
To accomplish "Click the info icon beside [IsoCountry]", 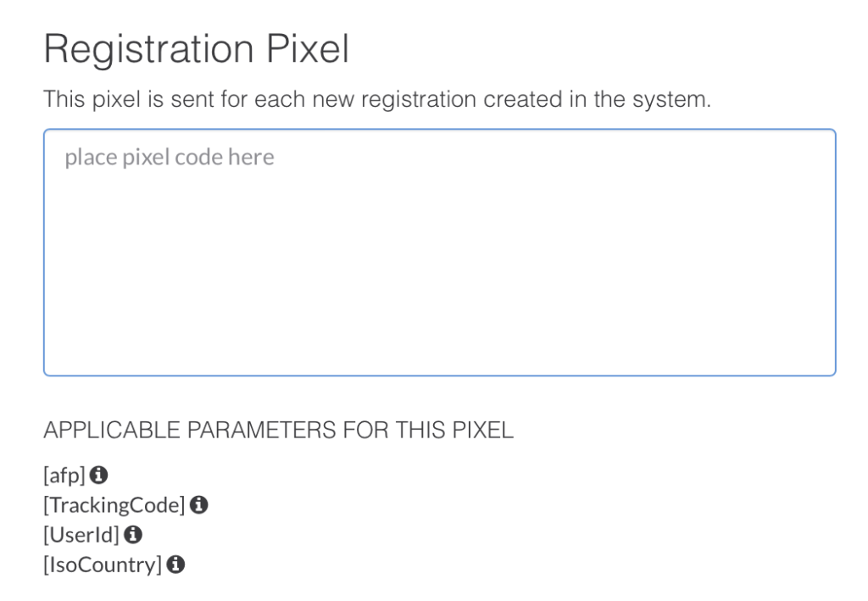I will (x=175, y=565).
